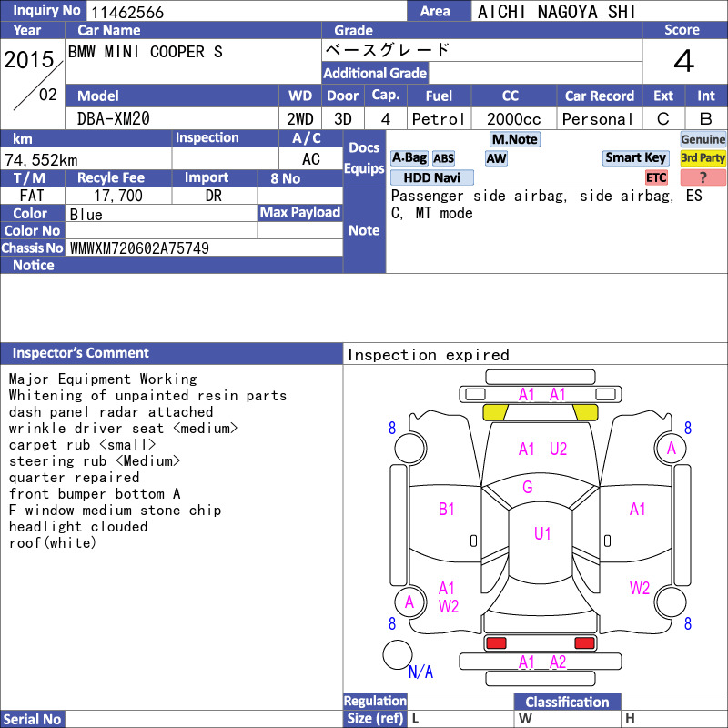
Task: Click the N/A spare wheel circle
Action: coord(398,654)
